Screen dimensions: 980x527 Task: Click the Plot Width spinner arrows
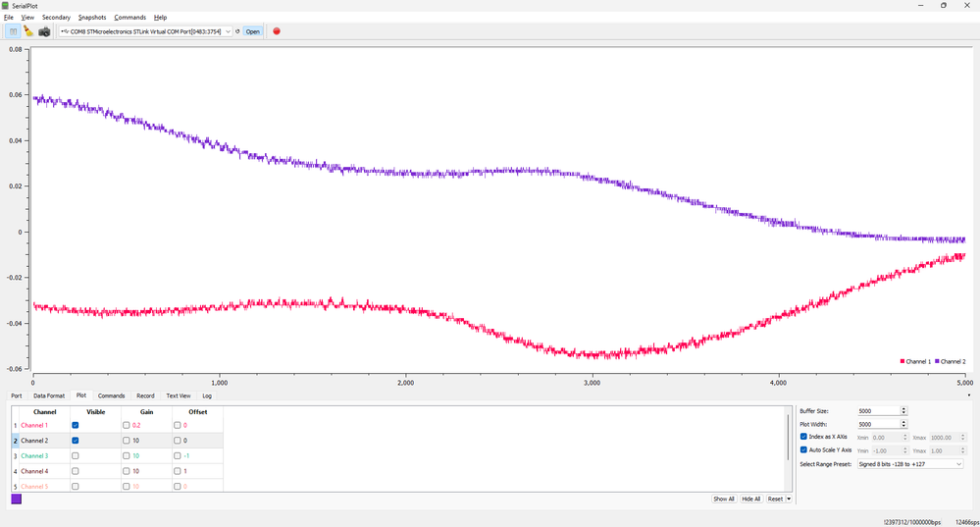coord(903,424)
